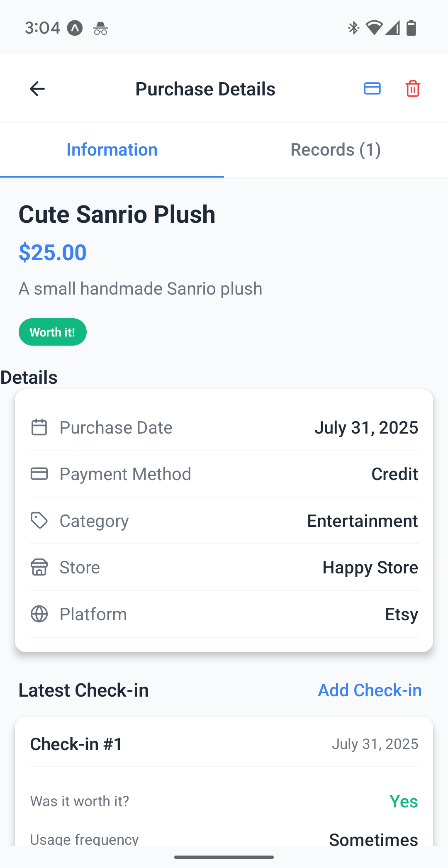Click the card icon beside Payment Method
The image size is (448, 868).
tap(39, 474)
